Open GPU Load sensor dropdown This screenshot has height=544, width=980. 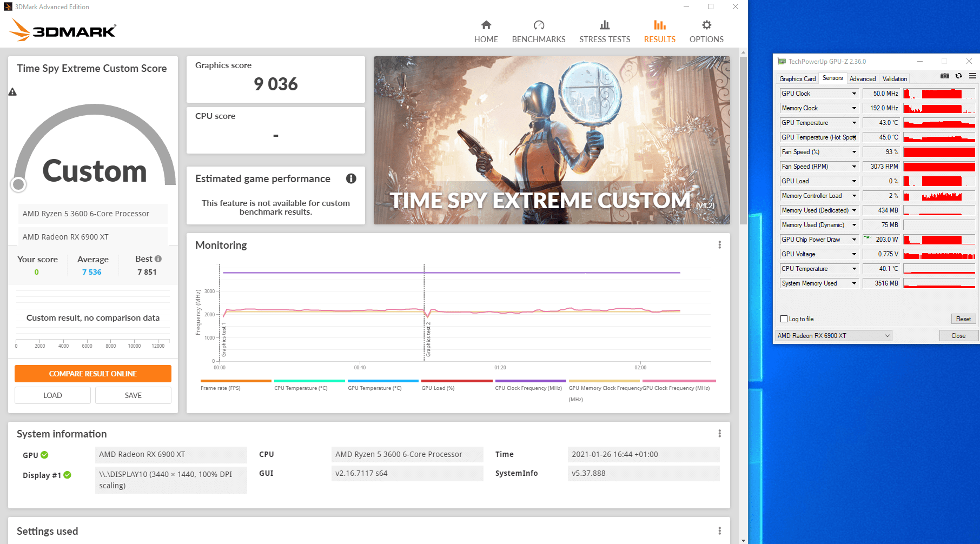tap(854, 181)
